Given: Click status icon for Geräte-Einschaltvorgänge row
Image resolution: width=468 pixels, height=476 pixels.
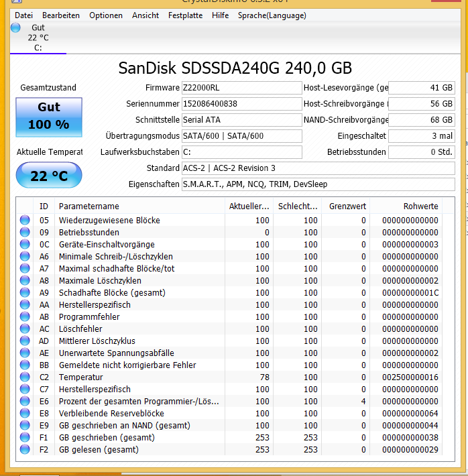Looking at the screenshot, I should (25, 244).
